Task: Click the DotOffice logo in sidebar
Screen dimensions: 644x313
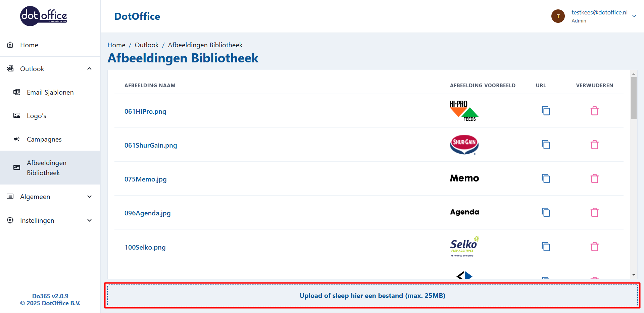Action: (x=44, y=16)
